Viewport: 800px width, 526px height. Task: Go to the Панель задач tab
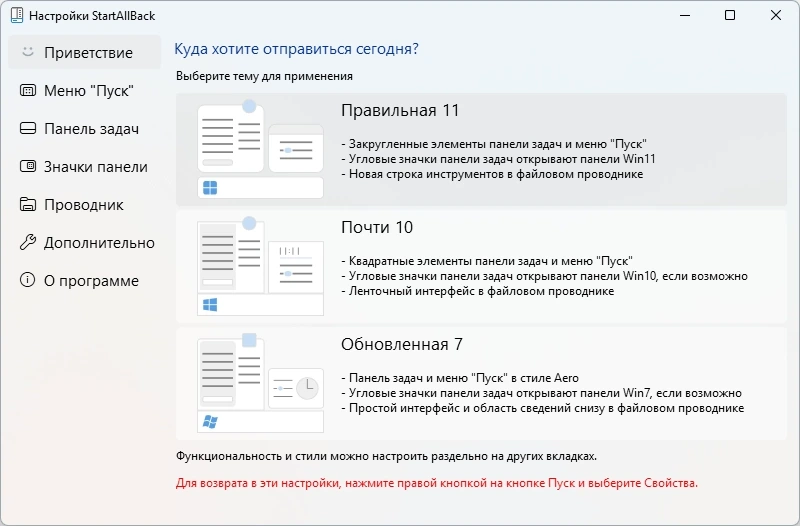[85, 129]
